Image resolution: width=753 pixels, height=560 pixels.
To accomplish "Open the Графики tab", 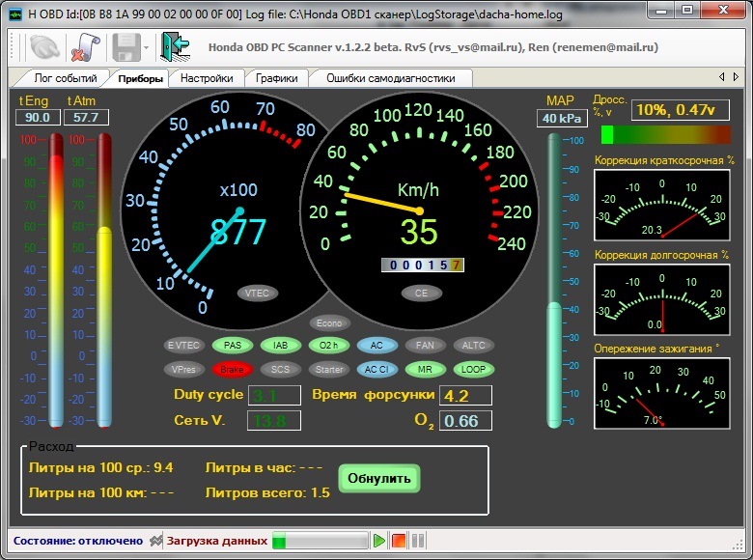I will point(277,78).
